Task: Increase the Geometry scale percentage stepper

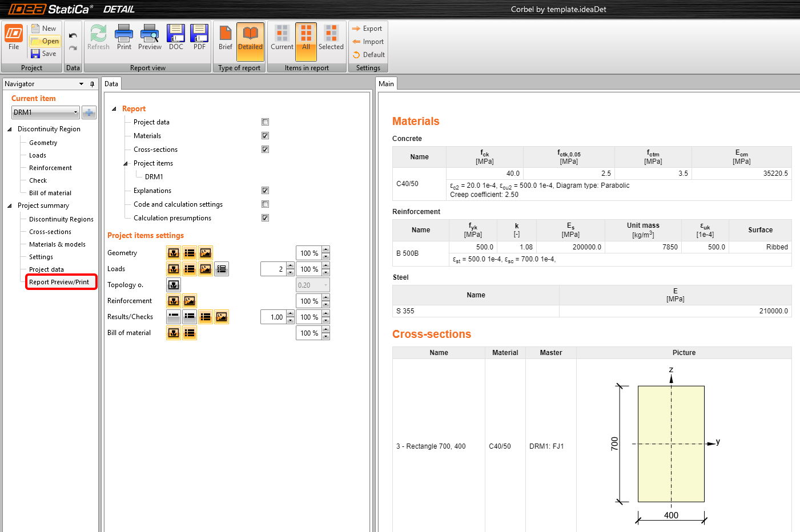Action: (325, 249)
